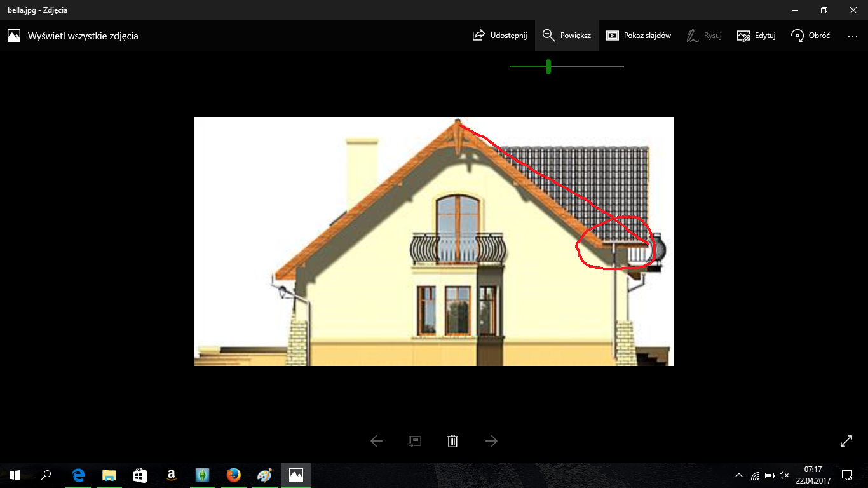
Task: Click the Photos app taskbar icon
Action: 295,475
